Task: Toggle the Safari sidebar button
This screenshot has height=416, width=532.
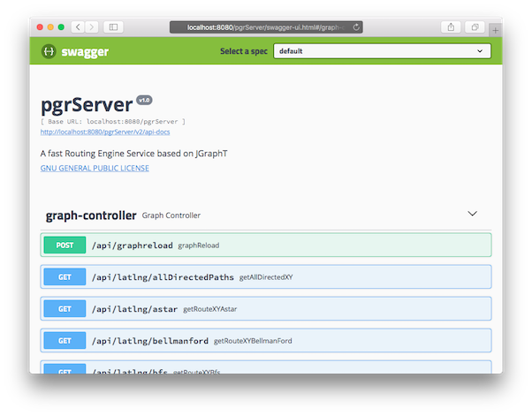Action: point(115,27)
